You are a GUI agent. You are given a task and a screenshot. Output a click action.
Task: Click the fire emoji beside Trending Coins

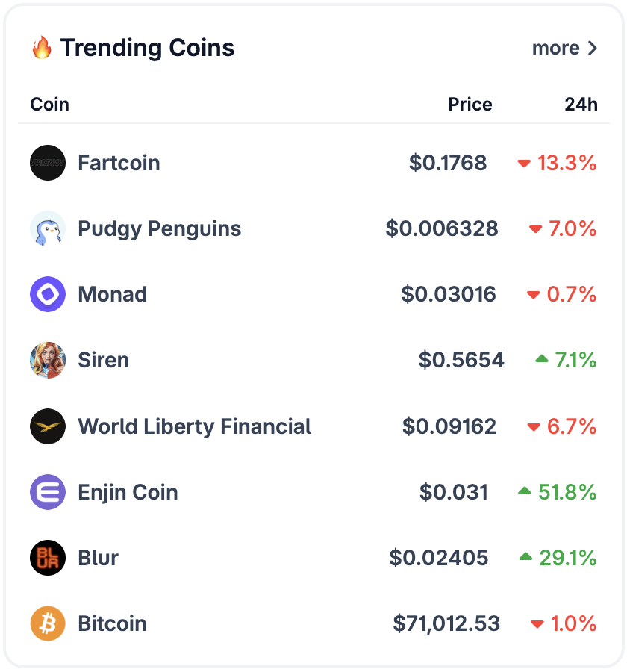(x=42, y=48)
